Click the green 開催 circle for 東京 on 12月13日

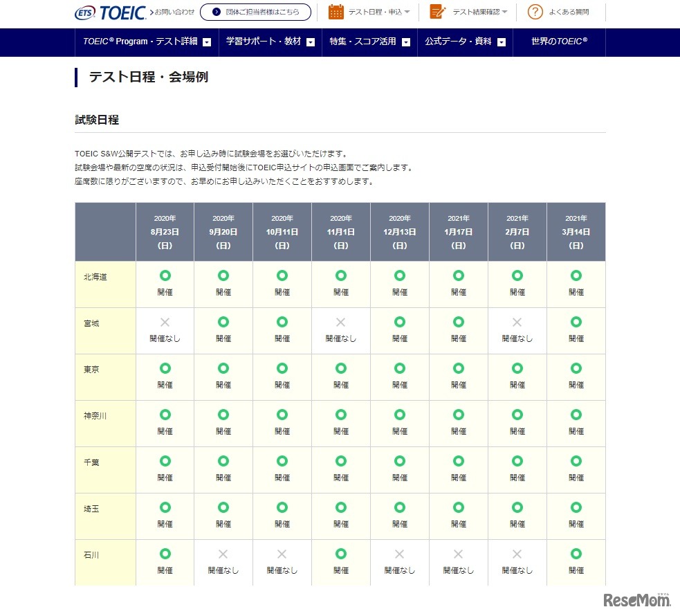pos(399,368)
